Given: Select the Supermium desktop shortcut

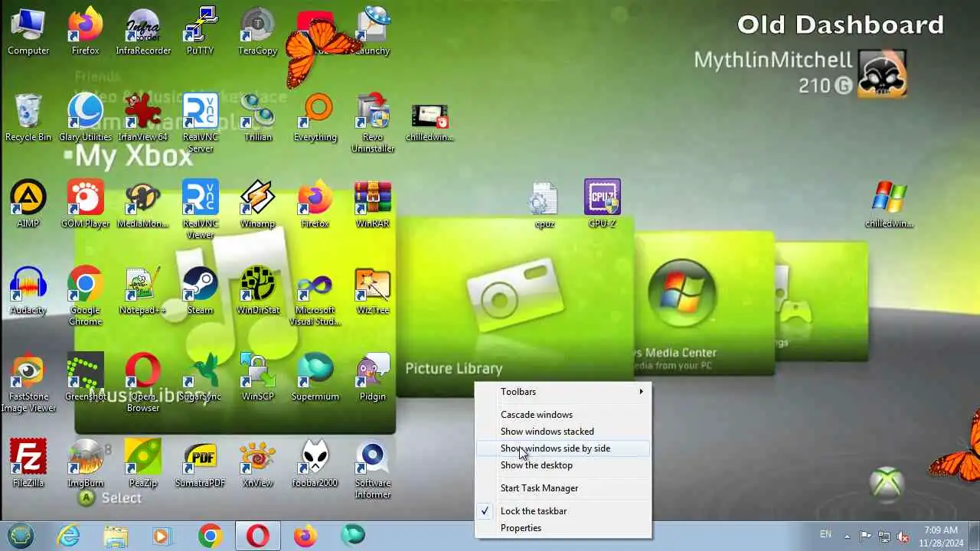Looking at the screenshot, I should point(315,378).
